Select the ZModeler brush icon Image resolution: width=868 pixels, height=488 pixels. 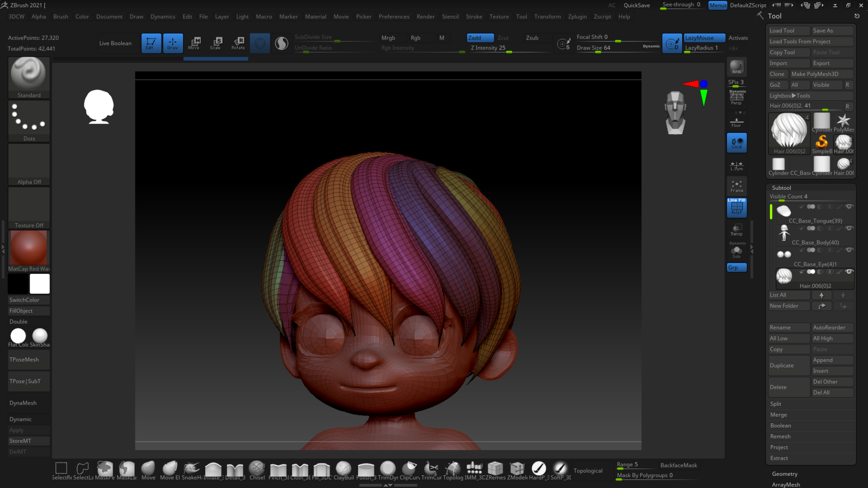coord(517,470)
